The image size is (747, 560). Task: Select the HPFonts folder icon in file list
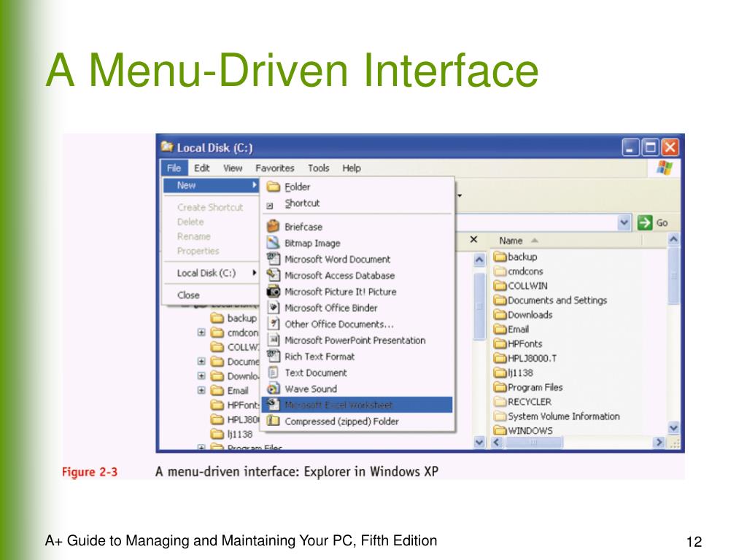coord(500,344)
